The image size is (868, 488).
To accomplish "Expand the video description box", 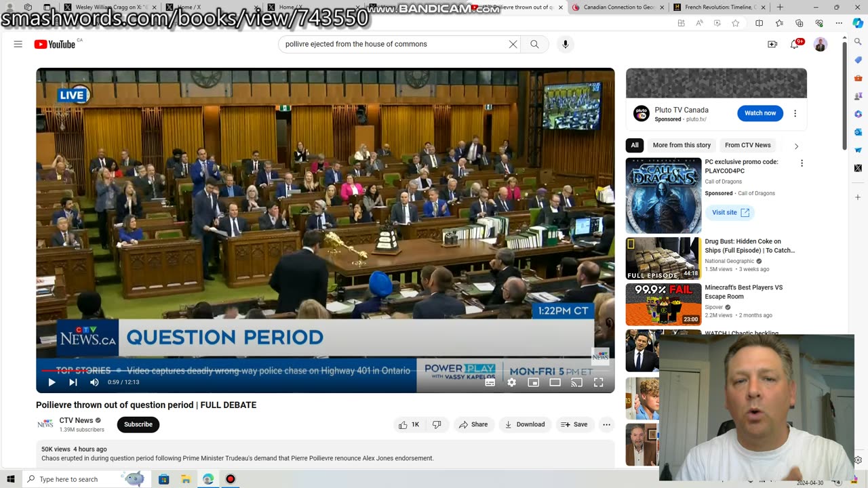I will click(325, 453).
